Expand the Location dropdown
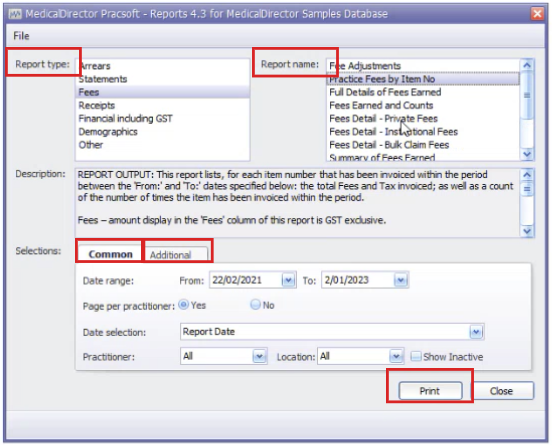 pyautogui.click(x=396, y=356)
